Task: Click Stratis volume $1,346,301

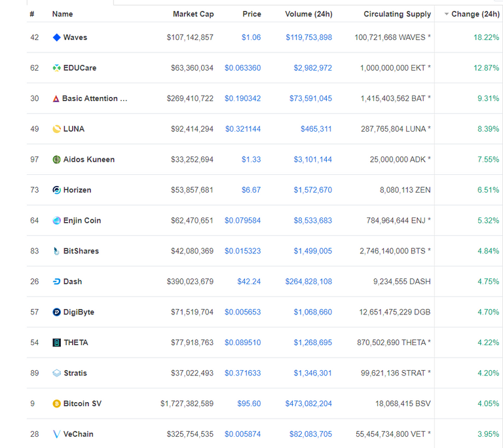Action: point(313,373)
